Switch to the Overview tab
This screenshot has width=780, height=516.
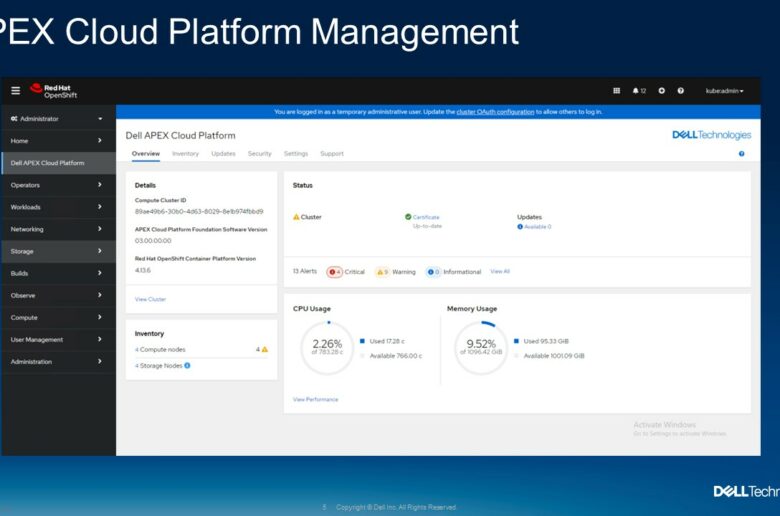146,153
